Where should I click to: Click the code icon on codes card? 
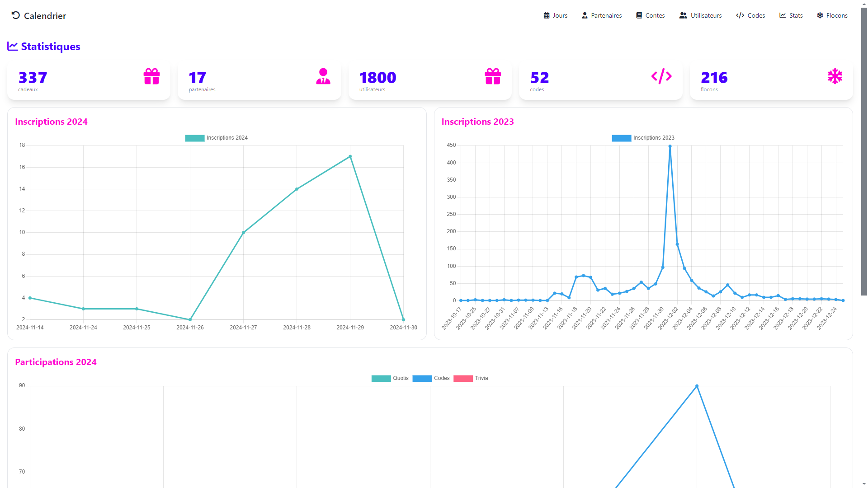661,76
